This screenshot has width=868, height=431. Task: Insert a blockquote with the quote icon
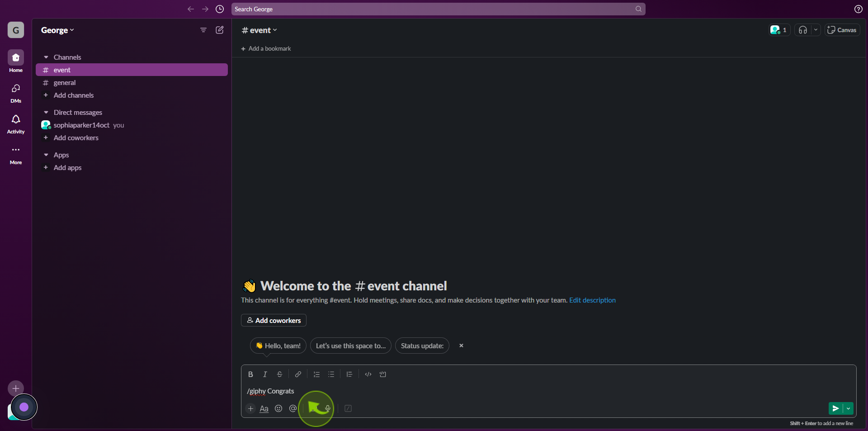pos(349,374)
